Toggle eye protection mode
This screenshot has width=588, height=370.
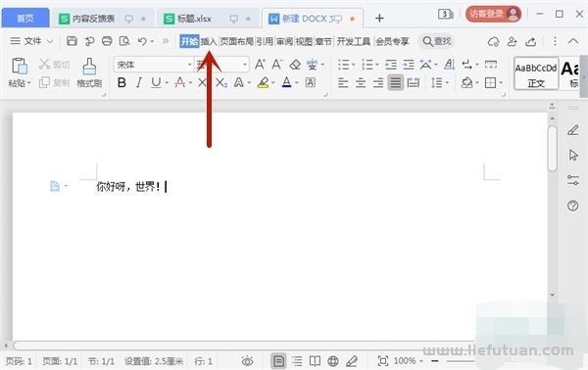click(248, 361)
